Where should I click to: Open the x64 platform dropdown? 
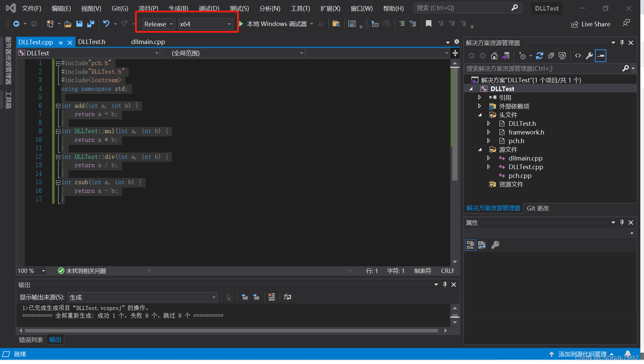[x=205, y=24]
